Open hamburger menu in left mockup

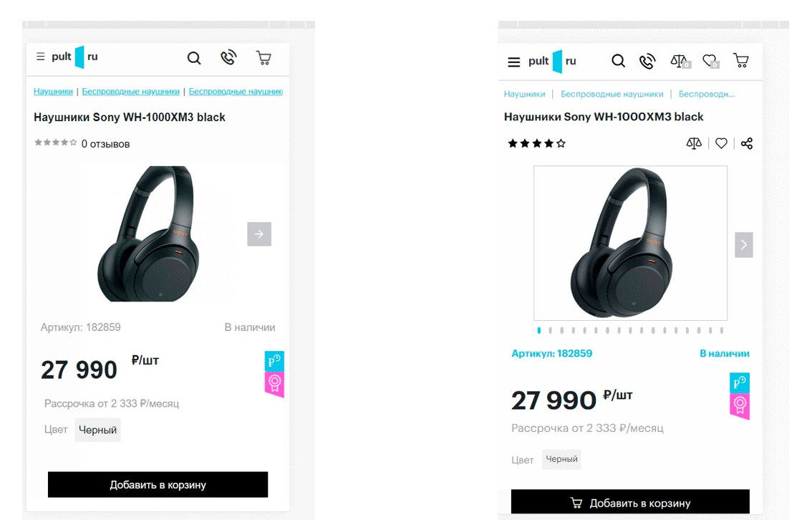pos(41,57)
